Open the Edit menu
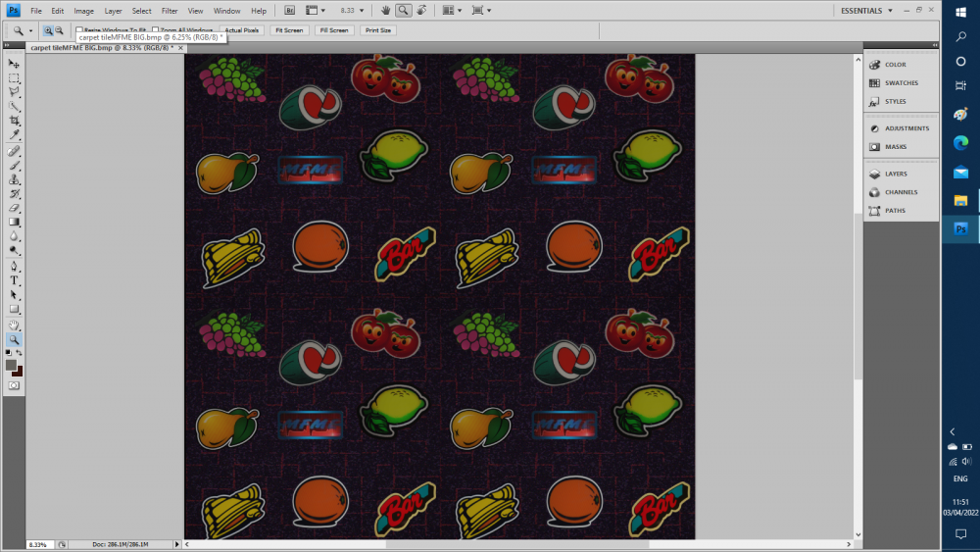This screenshot has width=980, height=552. (58, 11)
